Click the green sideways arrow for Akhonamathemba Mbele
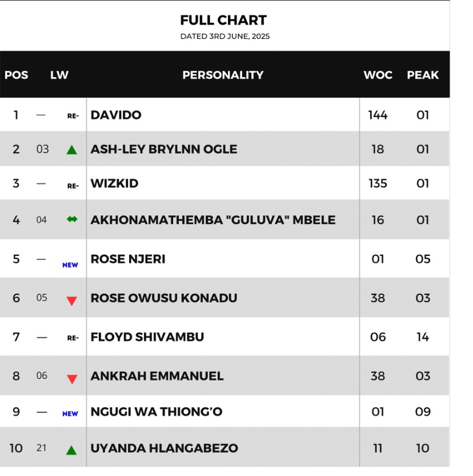This screenshot has height=476, width=473. click(x=72, y=219)
